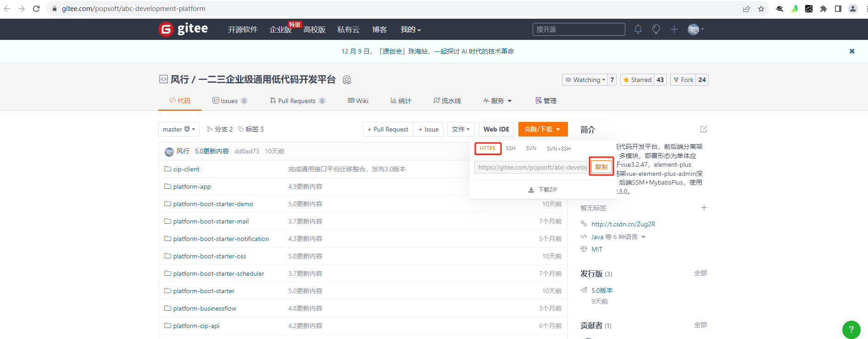This screenshot has width=868, height=339.
Task: Close the announcement banner
Action: click(852, 51)
